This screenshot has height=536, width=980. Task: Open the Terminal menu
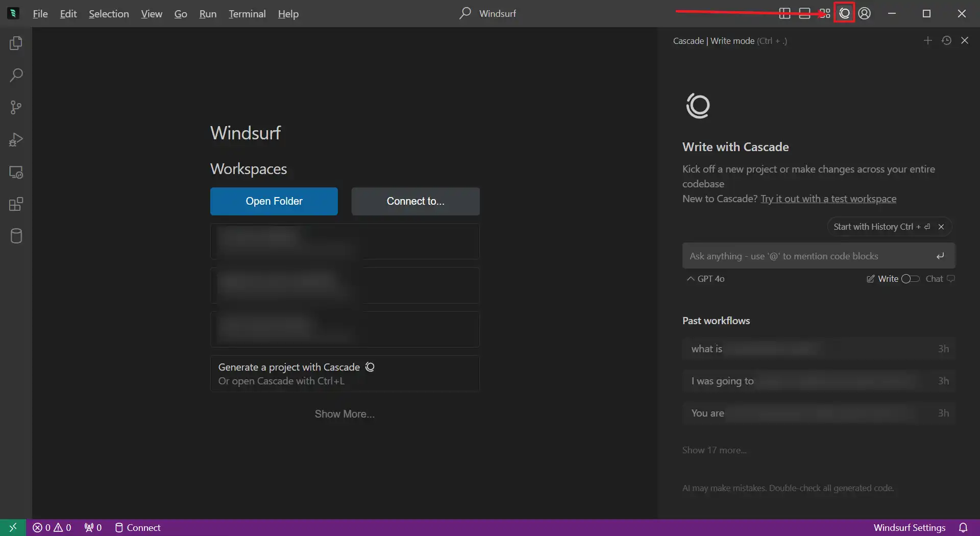(247, 14)
